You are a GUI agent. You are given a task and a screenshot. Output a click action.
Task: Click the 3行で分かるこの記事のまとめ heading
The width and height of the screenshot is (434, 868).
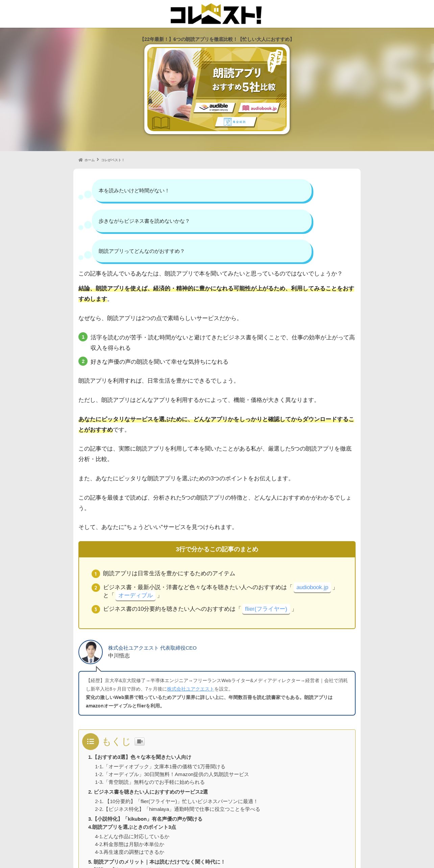tap(217, 549)
